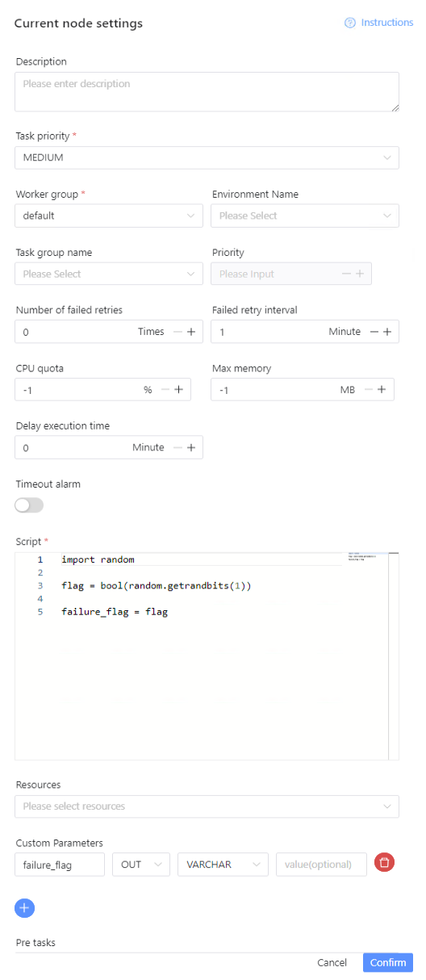Select the VARCHAR data type dropdown
426x980 pixels.
[x=223, y=864]
